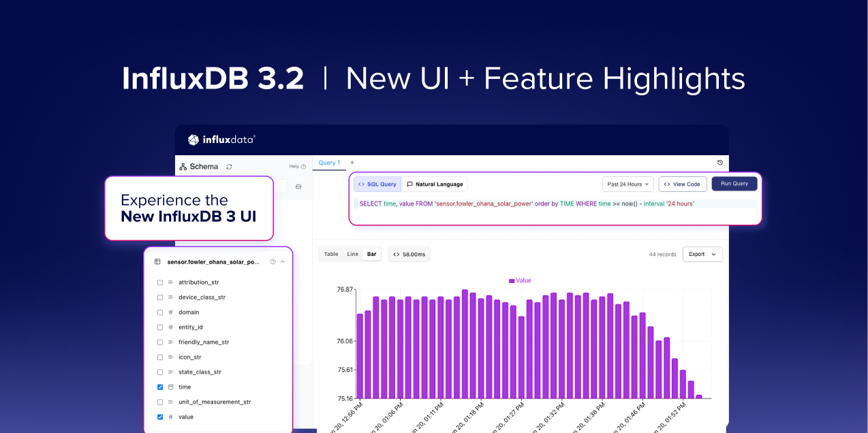The height and width of the screenshot is (433, 868).
Task: Click the 58.00ms query time button
Action: coord(409,254)
